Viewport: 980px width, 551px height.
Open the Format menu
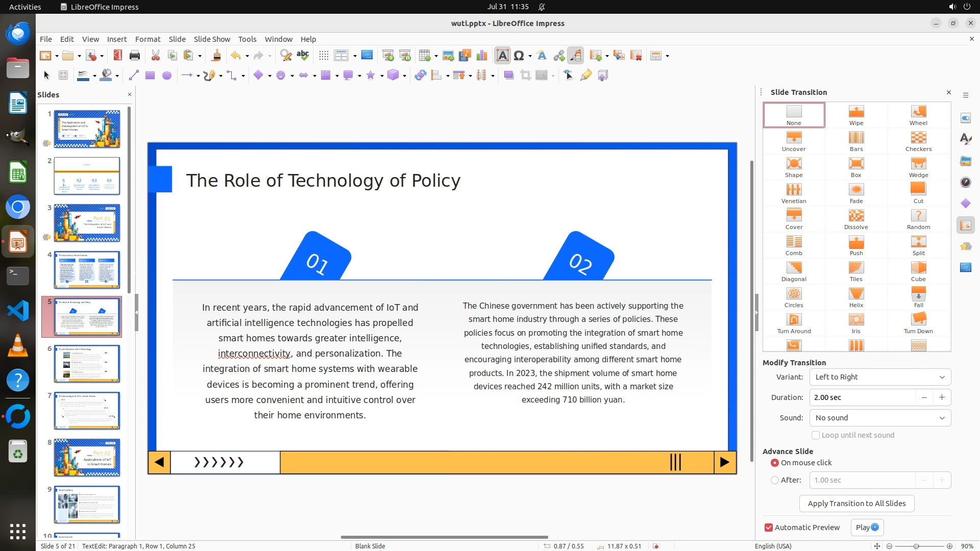point(148,39)
